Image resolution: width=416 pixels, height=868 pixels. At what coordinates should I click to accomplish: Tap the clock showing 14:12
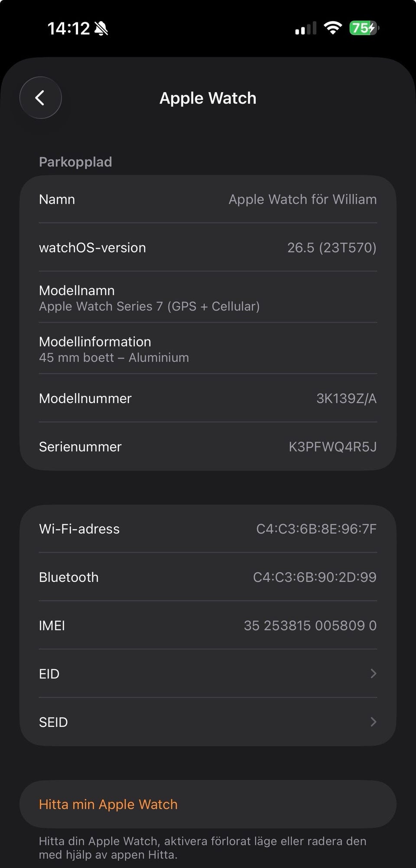pos(68,29)
